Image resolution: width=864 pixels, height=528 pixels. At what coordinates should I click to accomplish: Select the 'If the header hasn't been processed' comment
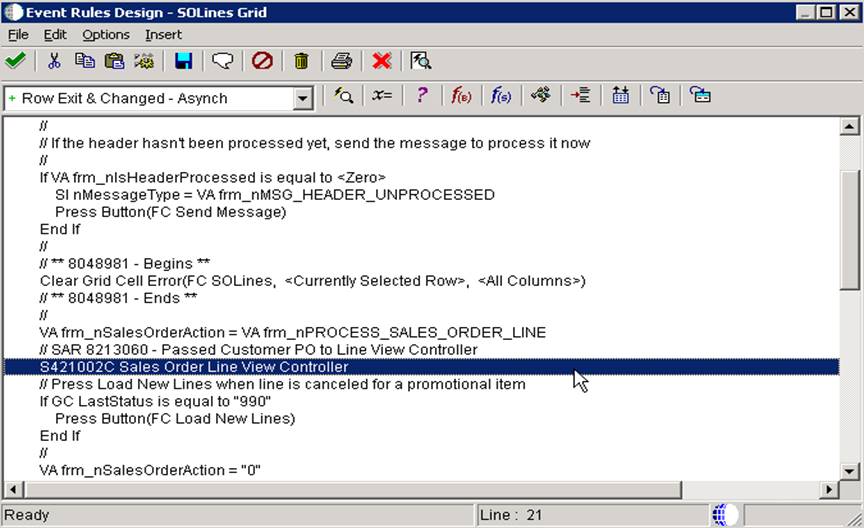(315, 143)
